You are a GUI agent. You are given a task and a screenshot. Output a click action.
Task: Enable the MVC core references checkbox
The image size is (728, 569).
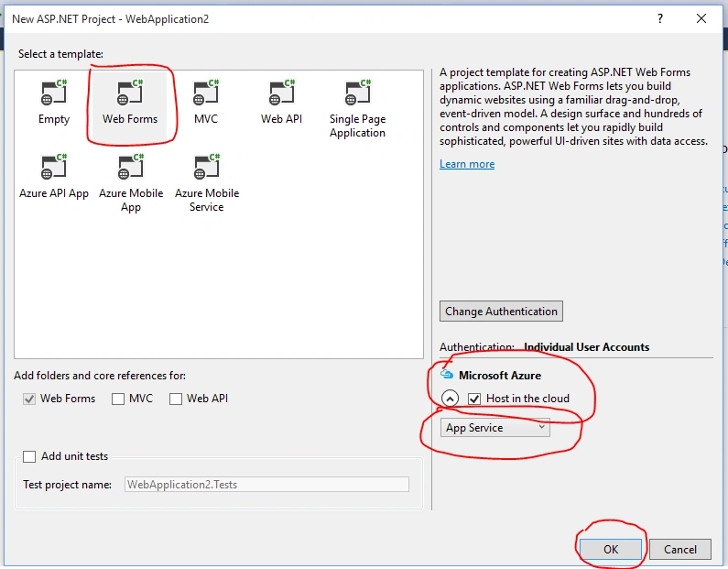pyautogui.click(x=118, y=399)
